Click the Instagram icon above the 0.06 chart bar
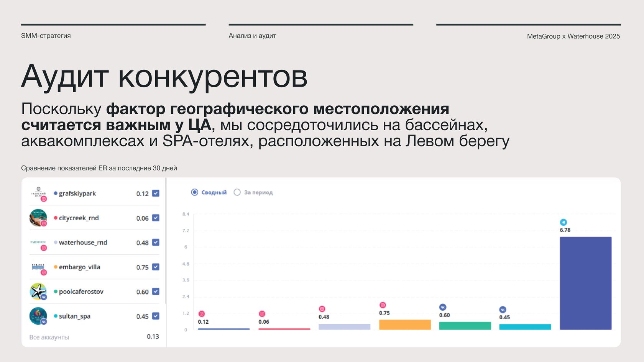 pos(262,314)
